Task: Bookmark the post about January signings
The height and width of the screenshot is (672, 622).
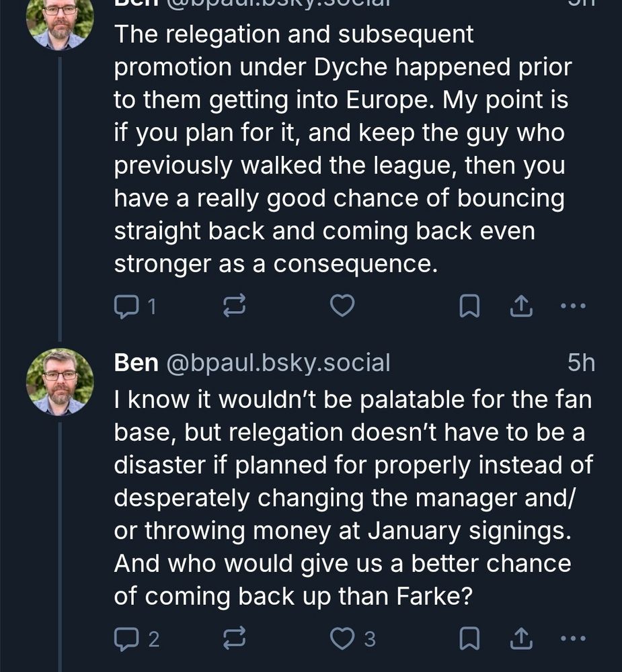Action: pos(469,638)
